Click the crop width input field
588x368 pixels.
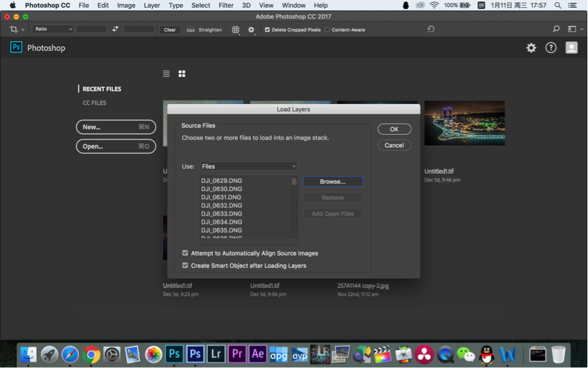[92, 29]
